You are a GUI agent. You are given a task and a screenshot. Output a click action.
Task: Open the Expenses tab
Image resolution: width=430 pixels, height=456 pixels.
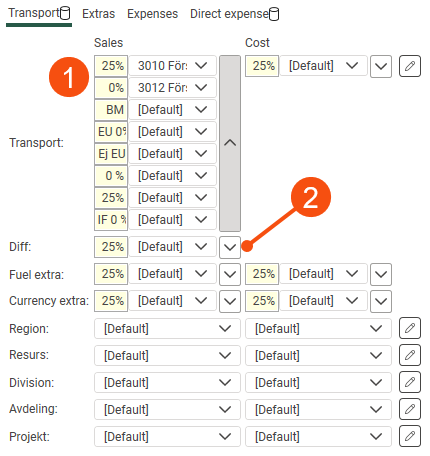pos(152,14)
